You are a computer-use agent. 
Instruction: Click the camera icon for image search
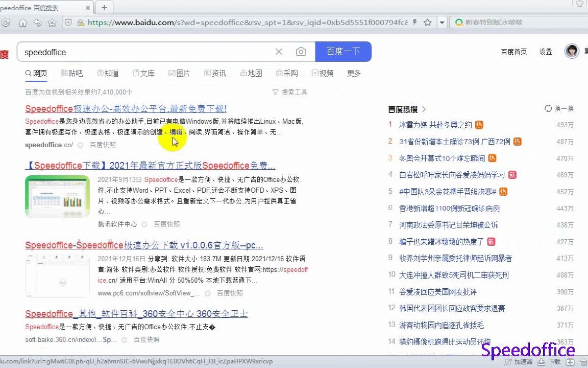point(301,51)
